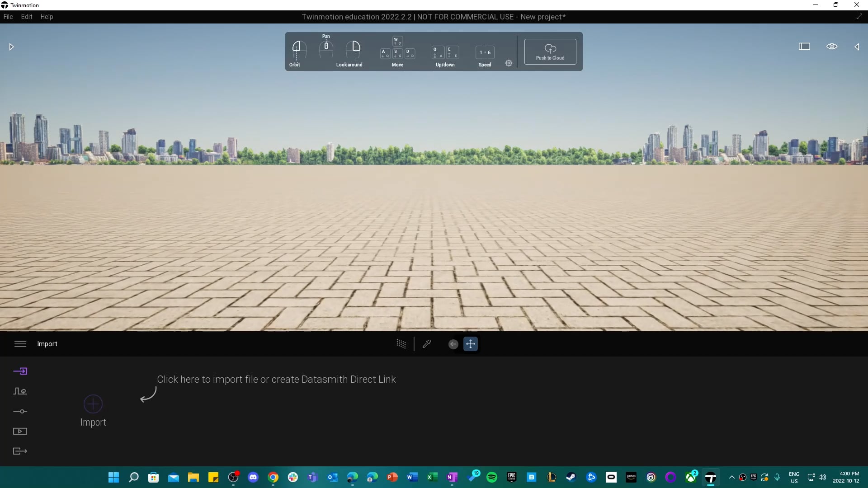Toggle the presentation play arrow at top left
The width and height of the screenshot is (868, 488).
pos(11,47)
